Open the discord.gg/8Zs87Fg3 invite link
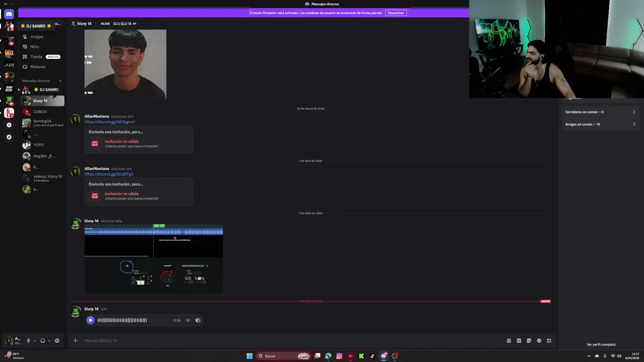 [x=109, y=174]
